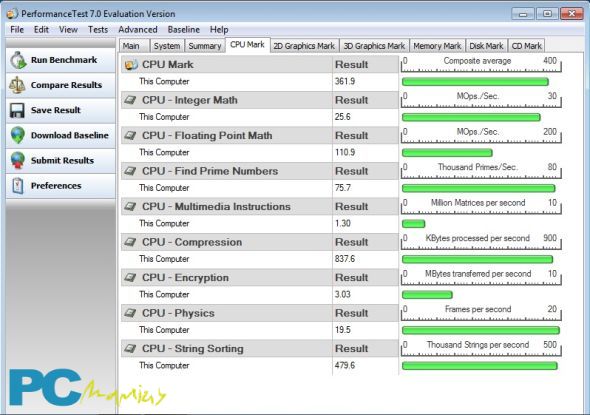The height and width of the screenshot is (415, 590).
Task: Click the CPU - Encryption header row
Action: (260, 278)
